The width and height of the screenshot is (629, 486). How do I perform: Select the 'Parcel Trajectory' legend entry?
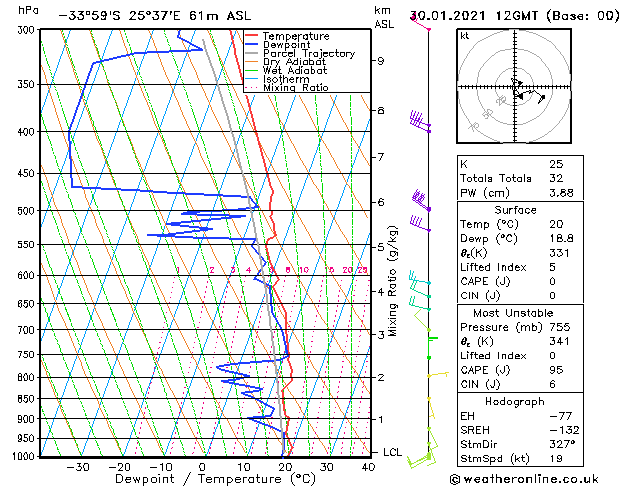coord(309,53)
